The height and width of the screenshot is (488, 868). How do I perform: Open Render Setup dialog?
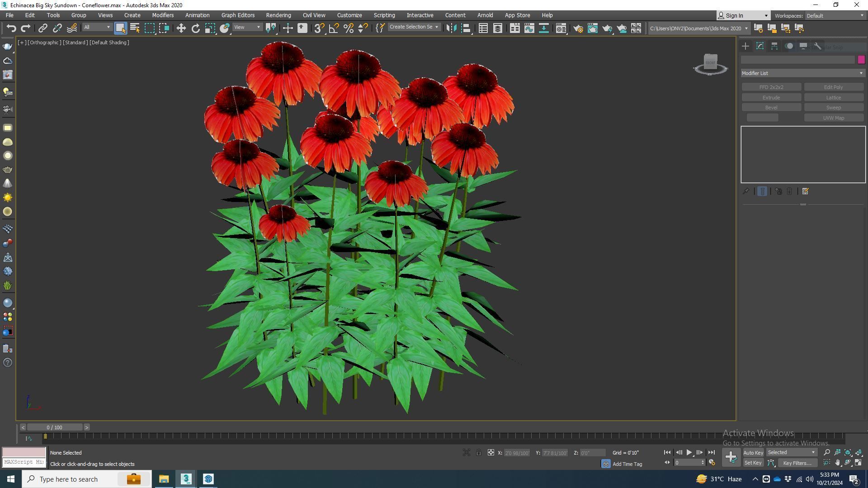pyautogui.click(x=578, y=28)
